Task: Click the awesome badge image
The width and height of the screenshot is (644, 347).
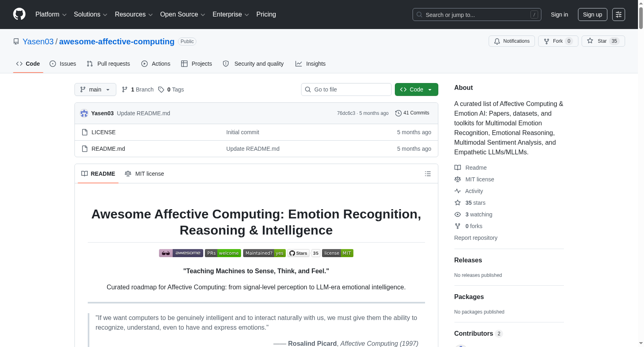Action: pos(181,253)
